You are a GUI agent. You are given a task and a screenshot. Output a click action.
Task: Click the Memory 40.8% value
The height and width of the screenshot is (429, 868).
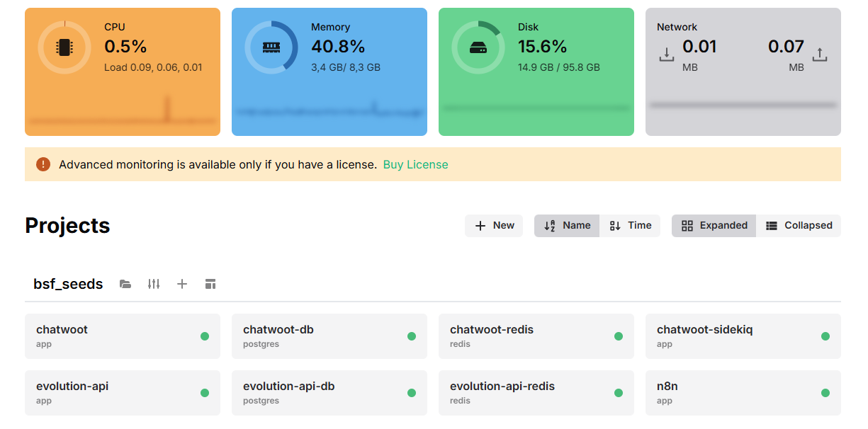(338, 47)
